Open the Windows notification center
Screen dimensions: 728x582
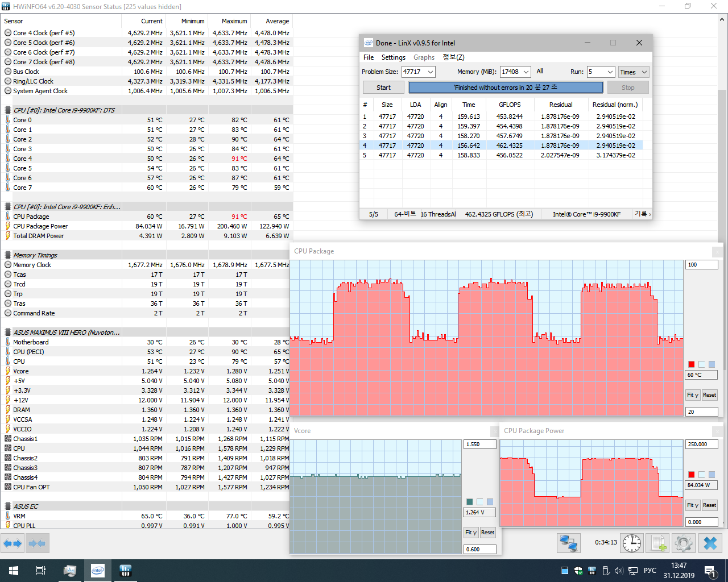coord(710,571)
